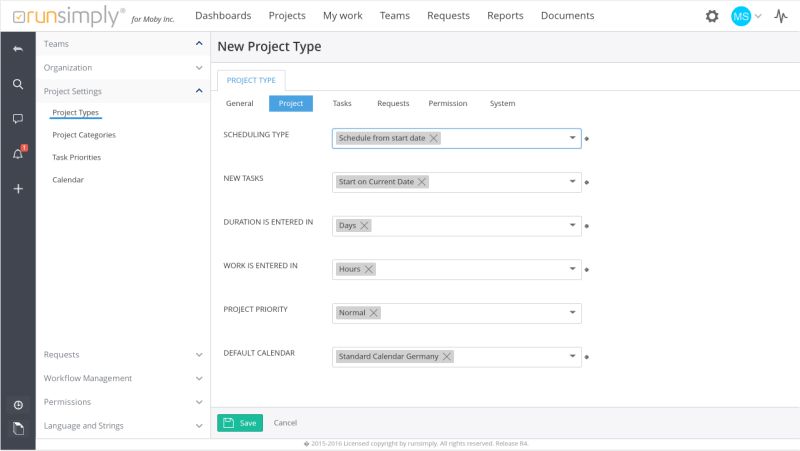The height and width of the screenshot is (451, 800).
Task: Expand the Permissions sidebar section
Action: click(x=199, y=402)
